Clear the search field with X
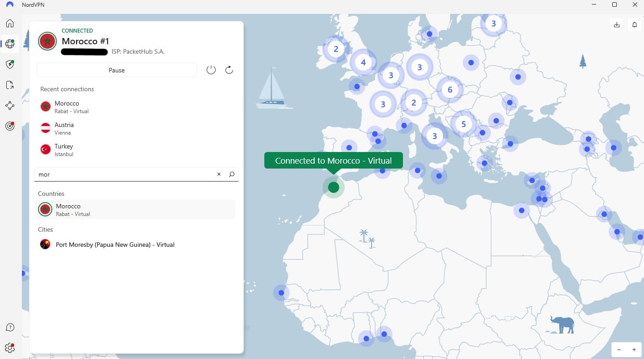 pyautogui.click(x=219, y=174)
